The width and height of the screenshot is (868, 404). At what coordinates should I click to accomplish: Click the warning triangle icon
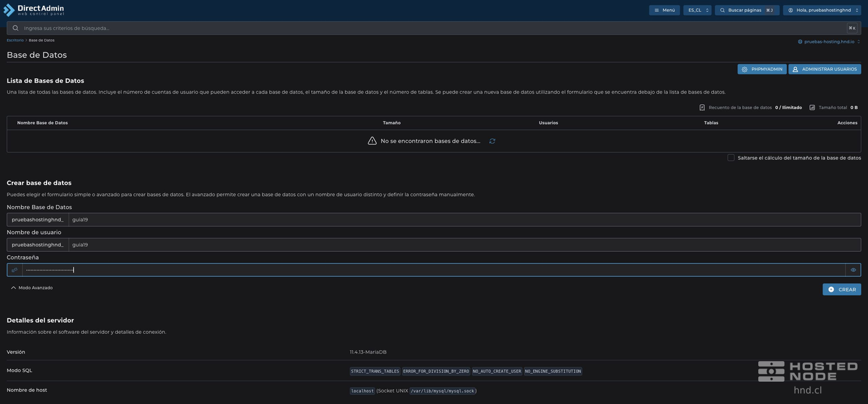tap(372, 141)
